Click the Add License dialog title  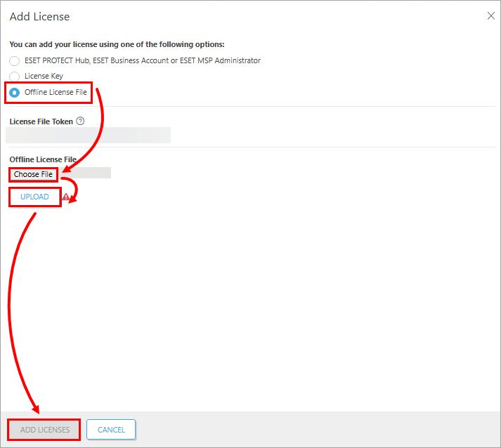(x=39, y=17)
